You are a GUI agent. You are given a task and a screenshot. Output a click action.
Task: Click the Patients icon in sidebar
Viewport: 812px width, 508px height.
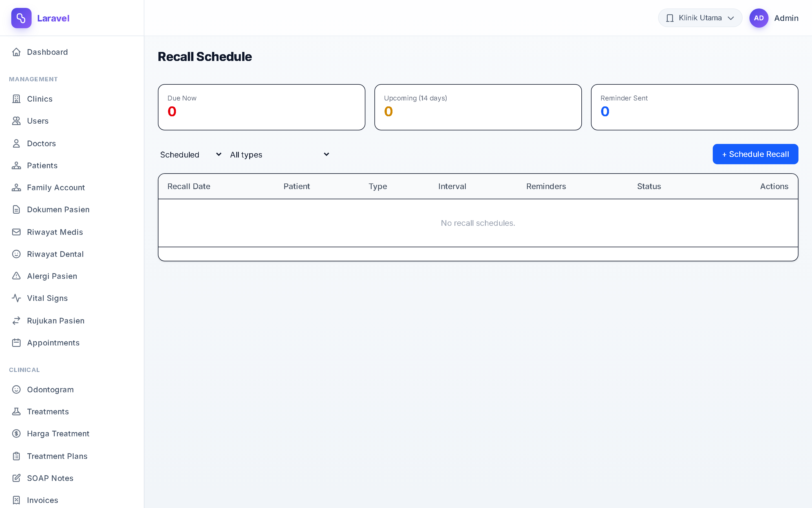coord(16,166)
